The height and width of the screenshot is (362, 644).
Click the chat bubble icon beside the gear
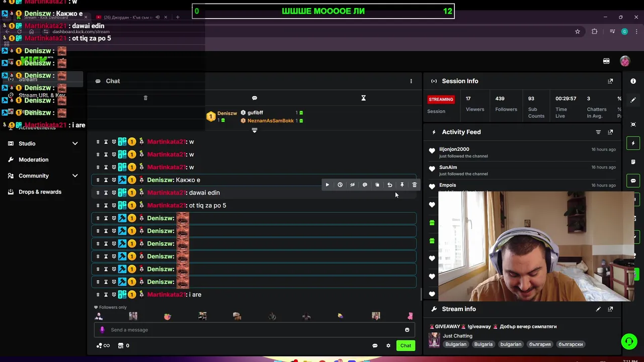pyautogui.click(x=375, y=346)
